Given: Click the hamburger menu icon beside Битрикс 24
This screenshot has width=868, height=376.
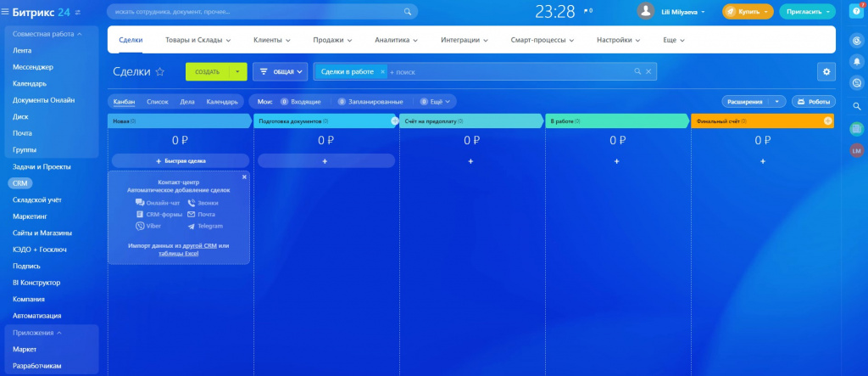Looking at the screenshot, I should 5,12.
